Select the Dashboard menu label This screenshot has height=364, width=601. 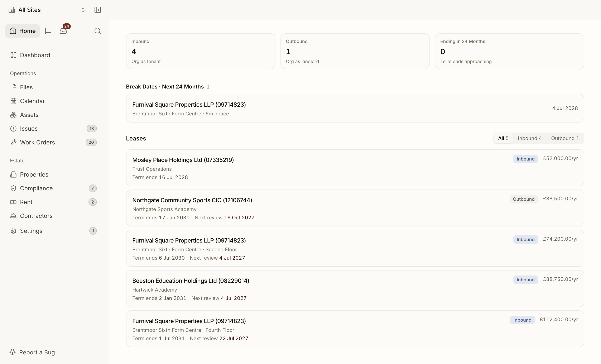point(35,55)
